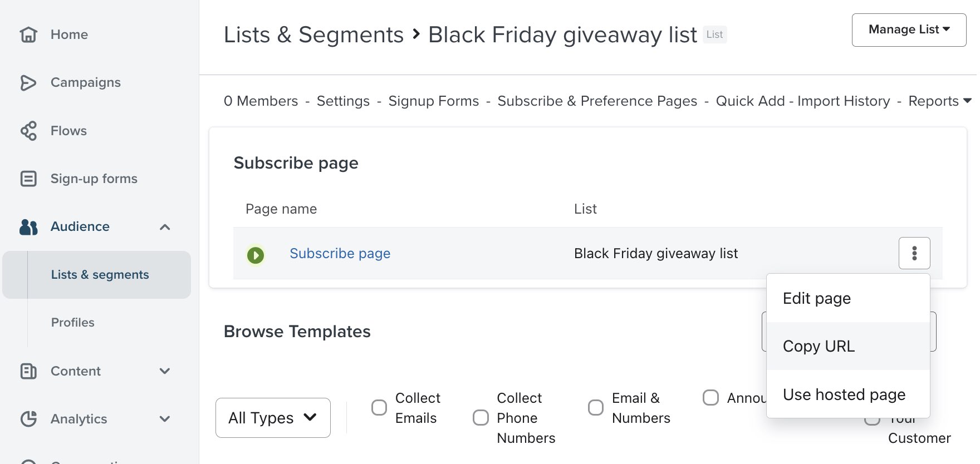Click the green live status icon
Screen dimensions: 980x464
point(256,255)
